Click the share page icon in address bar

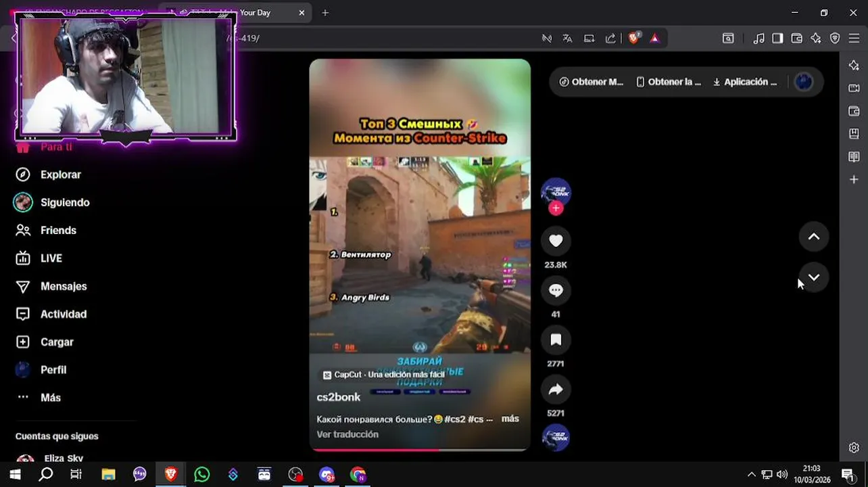pyautogui.click(x=610, y=39)
